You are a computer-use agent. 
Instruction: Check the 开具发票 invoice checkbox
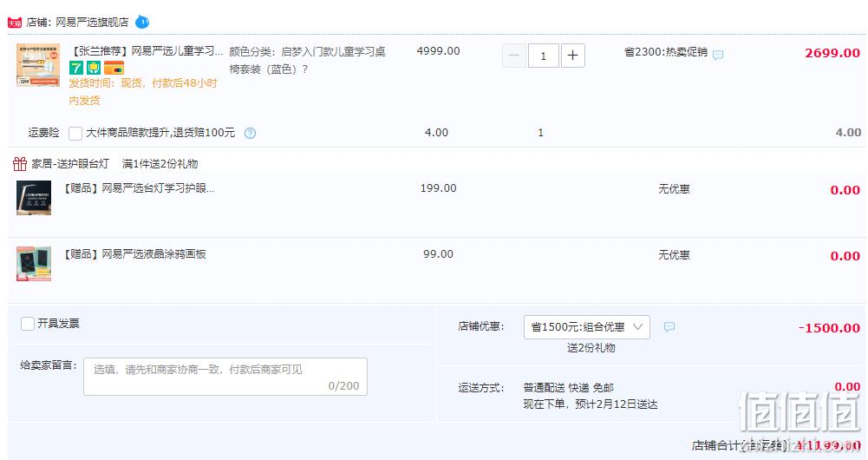click(28, 324)
